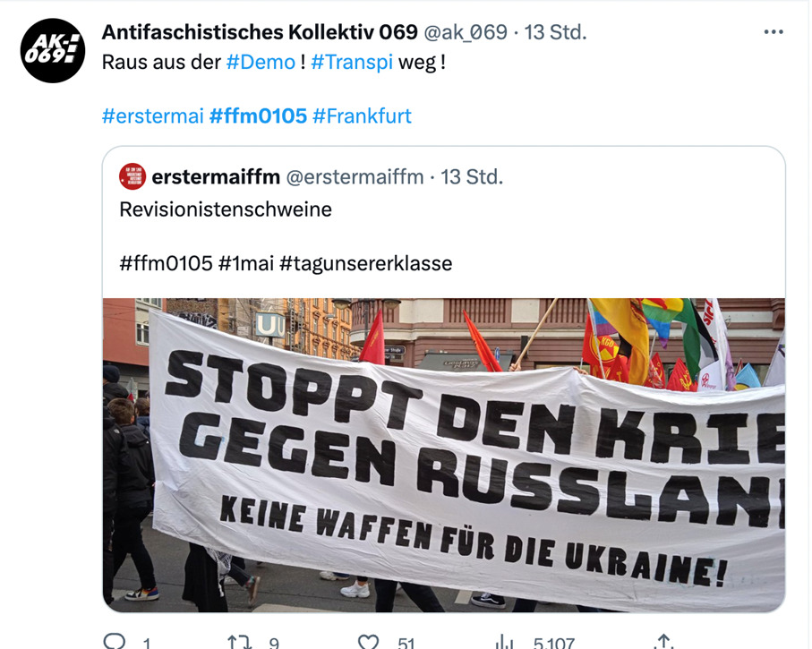Open the #Demo hashtag
Image resolution: width=812 pixels, height=649 pixels.
pos(261,62)
